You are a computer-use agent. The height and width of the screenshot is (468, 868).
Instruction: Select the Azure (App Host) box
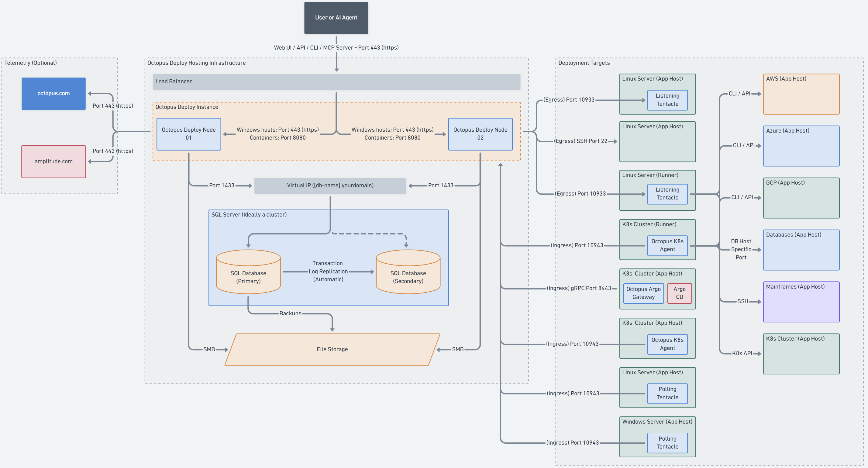click(801, 146)
